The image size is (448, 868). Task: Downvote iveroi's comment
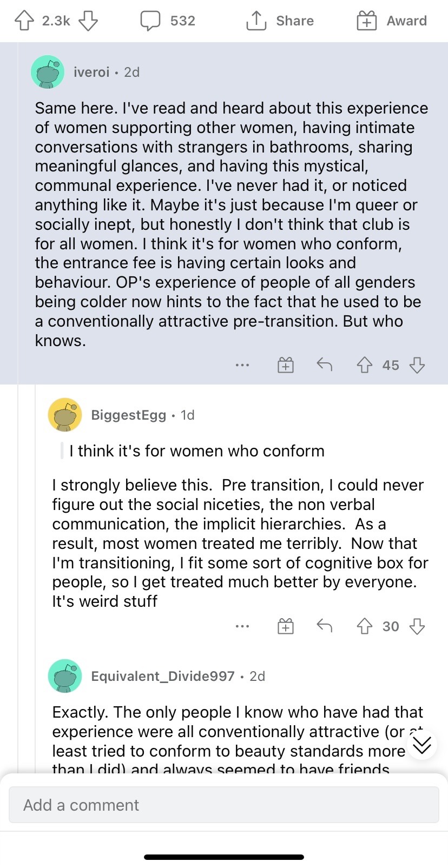click(x=417, y=366)
